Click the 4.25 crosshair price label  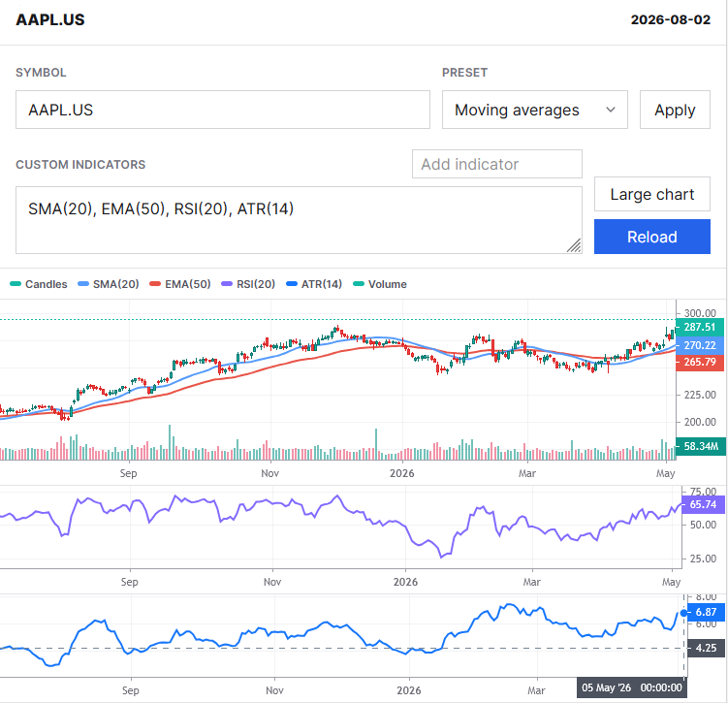(x=706, y=648)
